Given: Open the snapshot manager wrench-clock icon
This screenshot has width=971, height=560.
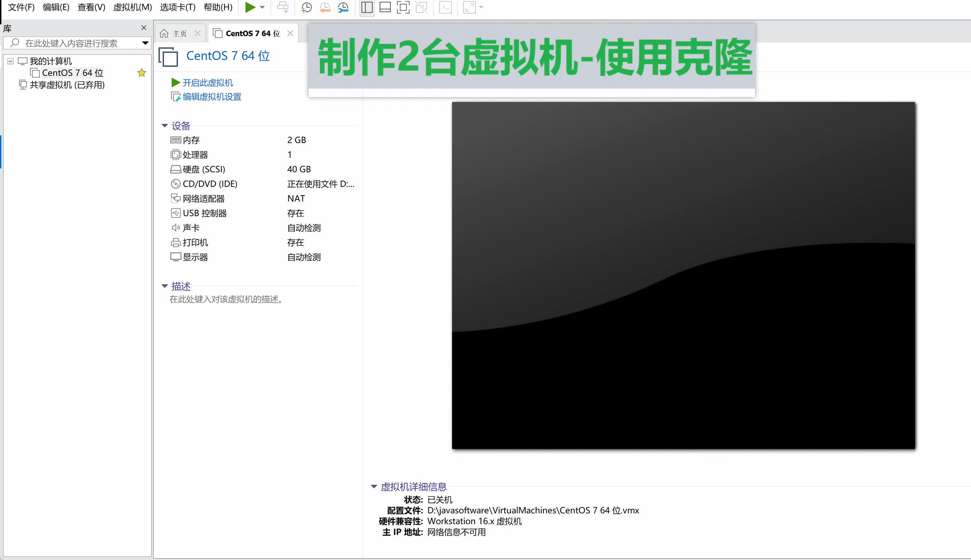Looking at the screenshot, I should 343,7.
